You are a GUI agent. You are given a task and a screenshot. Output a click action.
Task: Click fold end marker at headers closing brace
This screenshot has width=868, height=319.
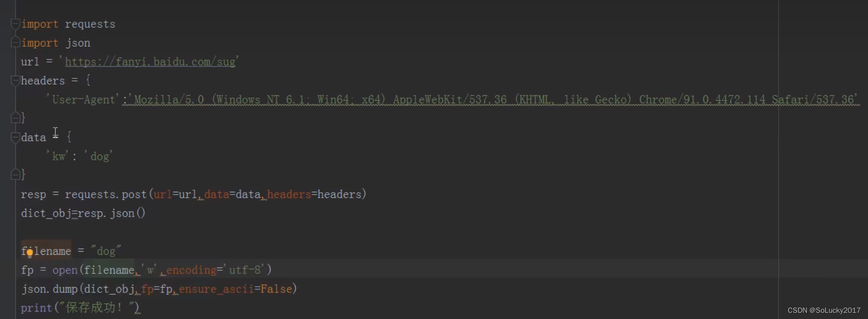tap(15, 118)
